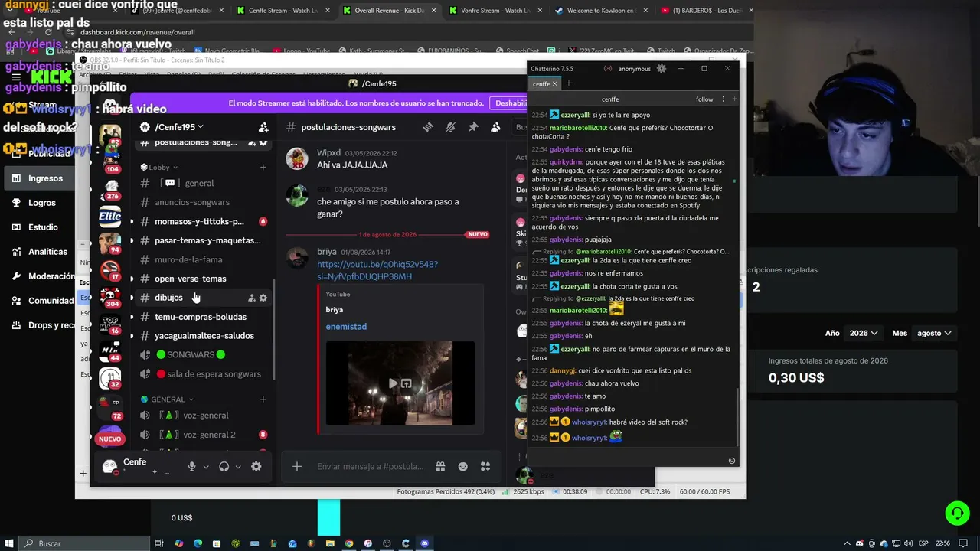The image size is (980, 551).
Task: Open momasos-y-tittoks channel
Action: point(199,221)
